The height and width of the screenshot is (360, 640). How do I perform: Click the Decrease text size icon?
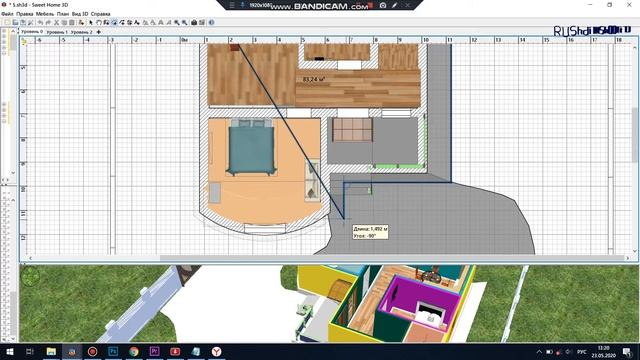click(153, 22)
